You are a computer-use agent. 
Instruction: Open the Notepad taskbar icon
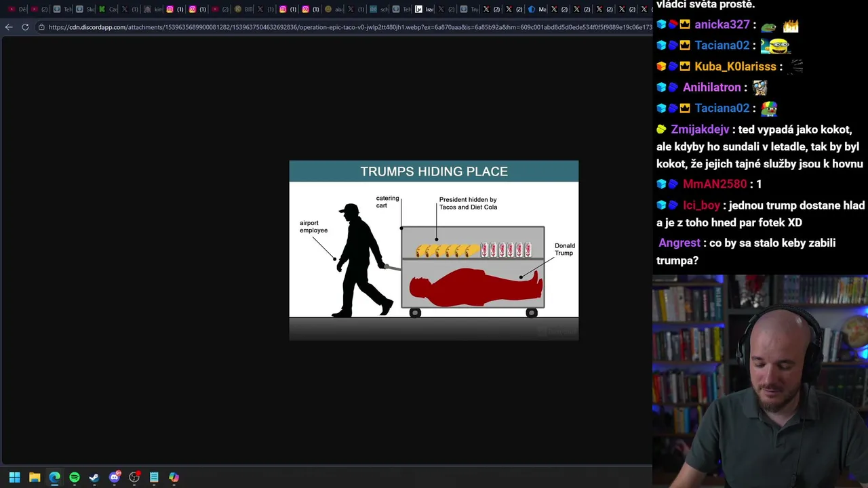(154, 477)
